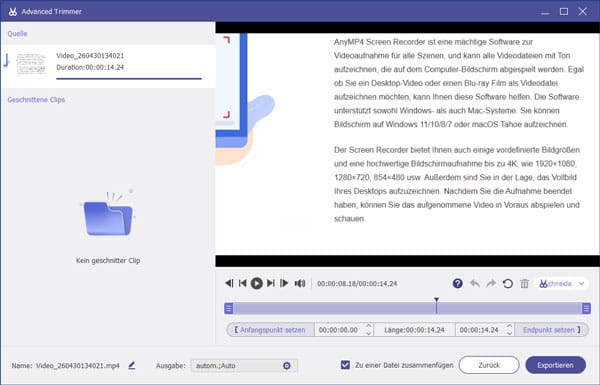Click the Duration:00:00:14.24 text
The width and height of the screenshot is (600, 385).
(90, 67)
